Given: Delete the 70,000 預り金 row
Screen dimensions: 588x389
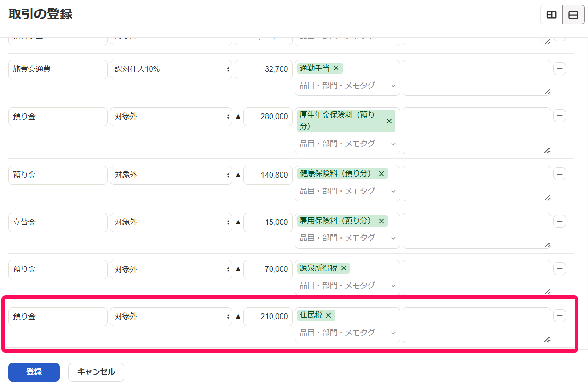Looking at the screenshot, I should coord(559,269).
